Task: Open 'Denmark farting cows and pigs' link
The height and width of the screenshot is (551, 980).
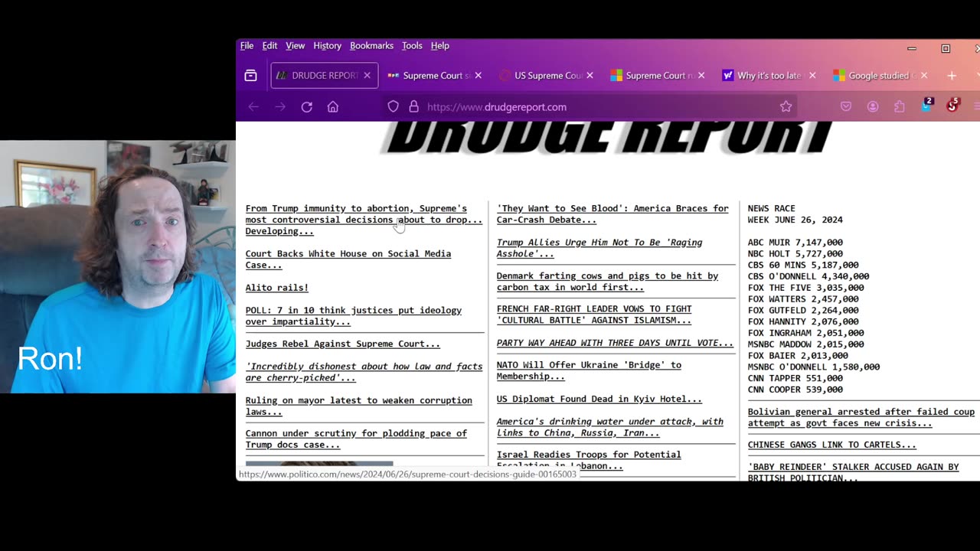Action: (607, 282)
